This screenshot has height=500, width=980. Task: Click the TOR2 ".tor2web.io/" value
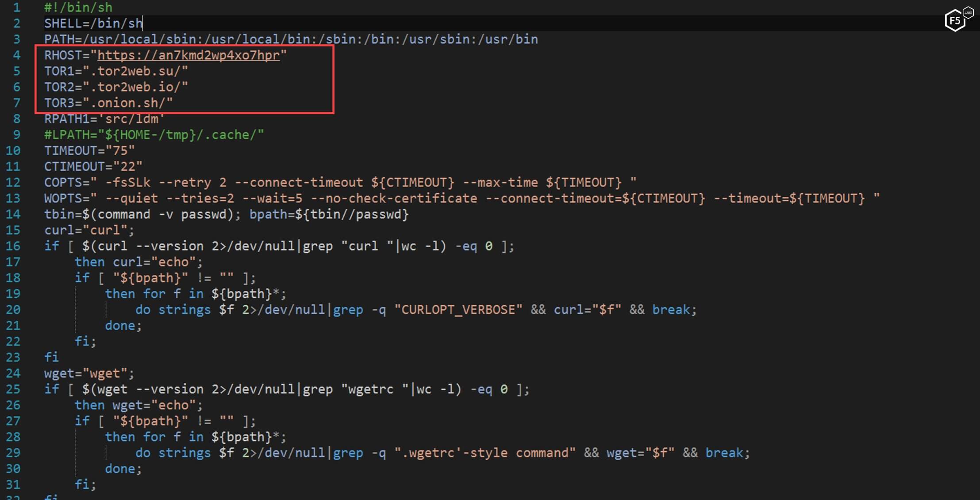(x=135, y=87)
